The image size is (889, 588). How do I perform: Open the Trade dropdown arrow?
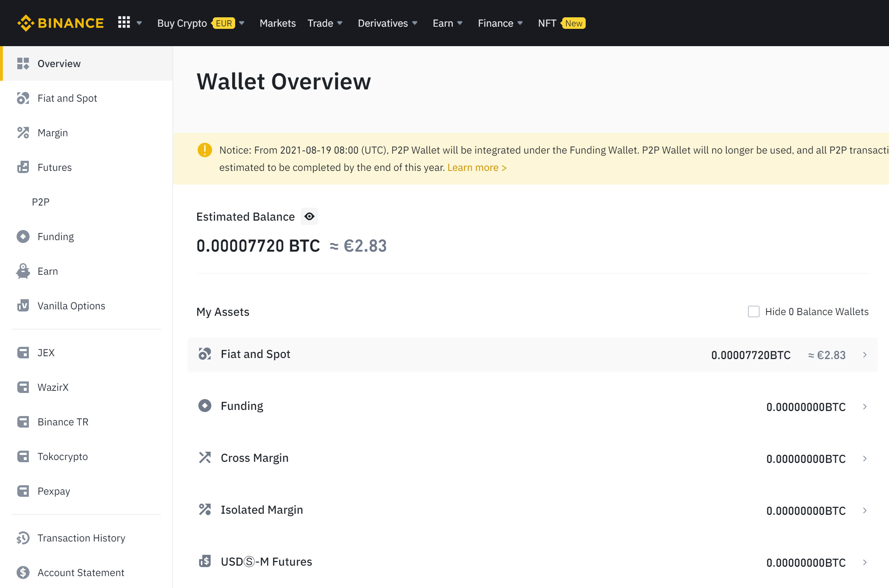coord(340,23)
